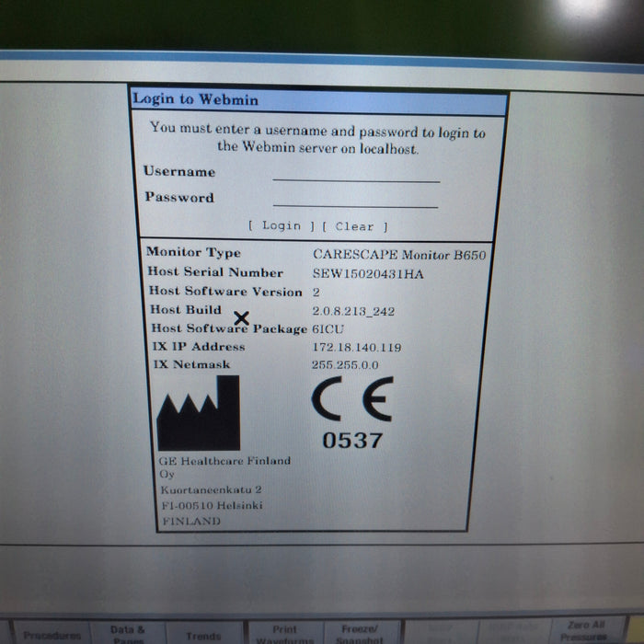The width and height of the screenshot is (644, 644).
Task: Click the Username input field
Action: [356, 174]
